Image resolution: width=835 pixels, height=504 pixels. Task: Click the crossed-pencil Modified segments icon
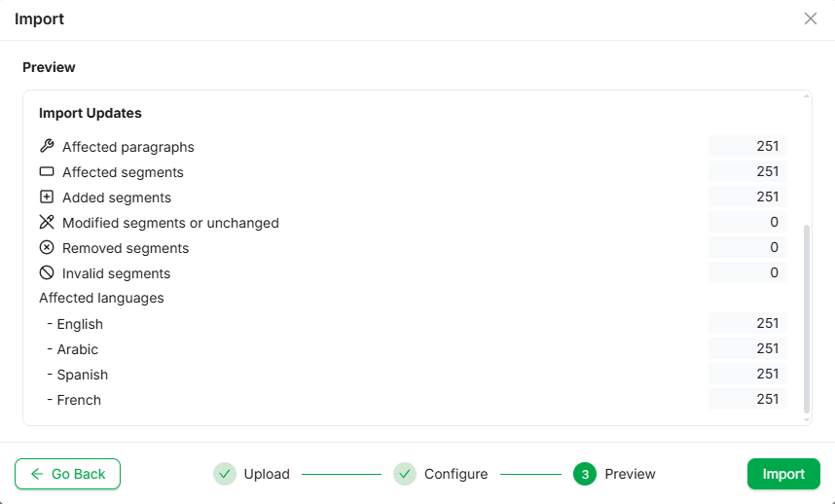(x=47, y=223)
